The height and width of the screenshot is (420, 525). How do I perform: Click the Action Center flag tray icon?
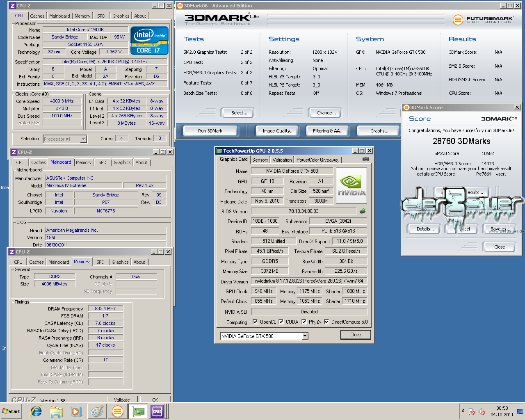(x=472, y=411)
